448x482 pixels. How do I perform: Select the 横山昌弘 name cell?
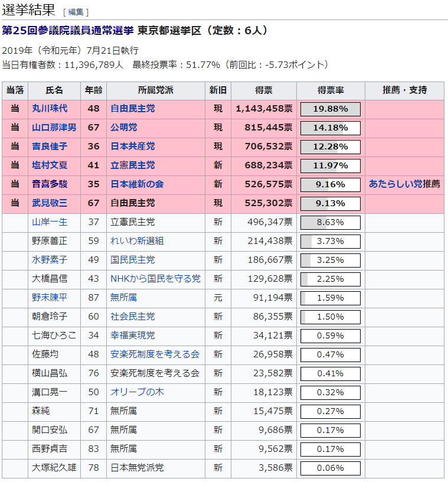point(54,373)
